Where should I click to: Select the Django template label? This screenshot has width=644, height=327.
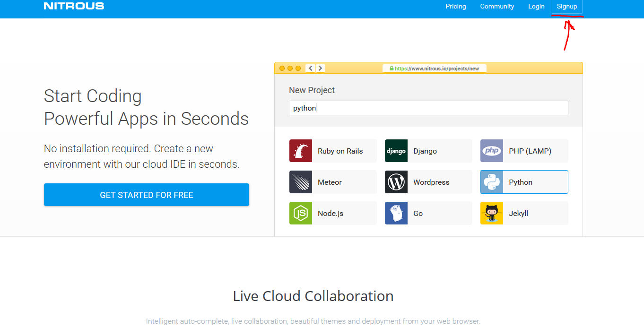click(x=425, y=151)
